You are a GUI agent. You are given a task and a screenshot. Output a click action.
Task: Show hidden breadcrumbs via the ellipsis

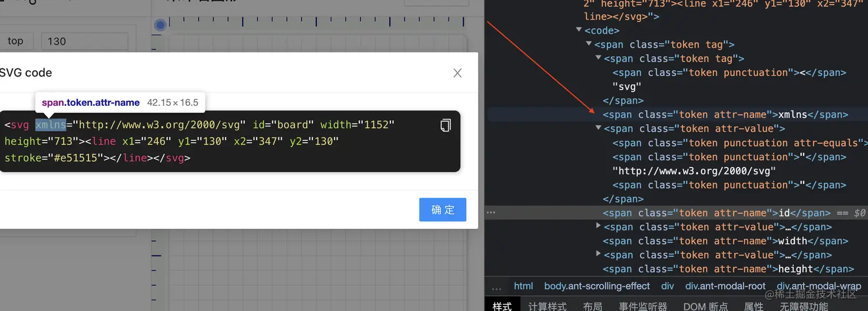497,286
